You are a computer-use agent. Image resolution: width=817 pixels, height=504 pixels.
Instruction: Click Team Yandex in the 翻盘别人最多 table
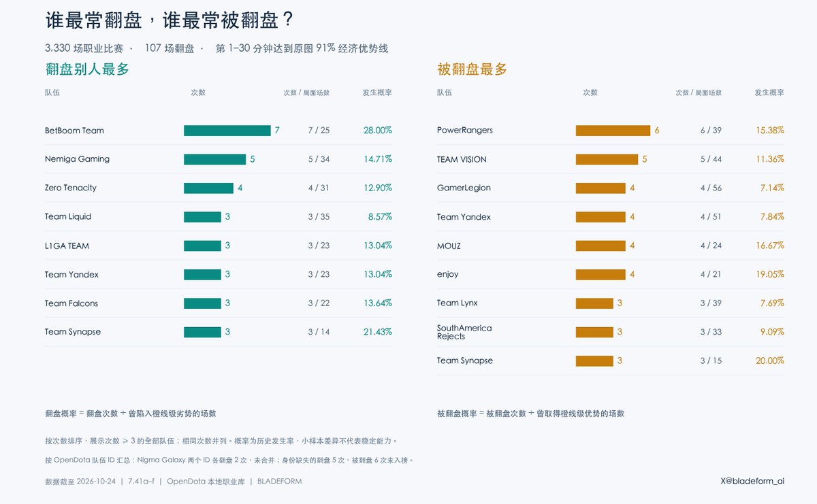click(x=71, y=275)
